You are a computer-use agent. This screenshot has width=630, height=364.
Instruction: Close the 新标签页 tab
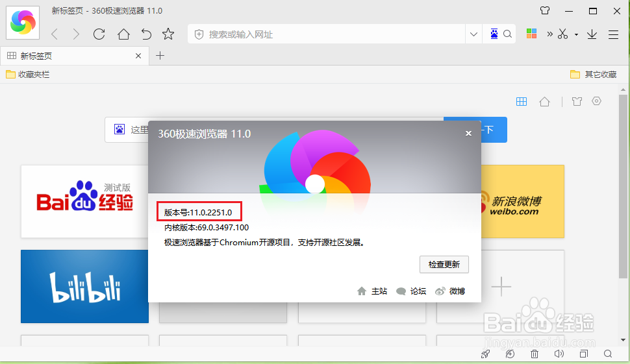point(138,56)
